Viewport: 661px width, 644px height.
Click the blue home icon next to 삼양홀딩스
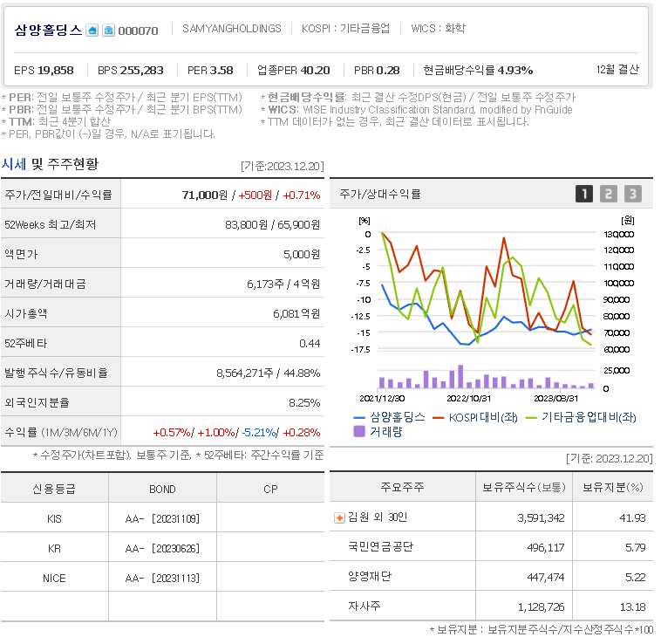pos(92,31)
